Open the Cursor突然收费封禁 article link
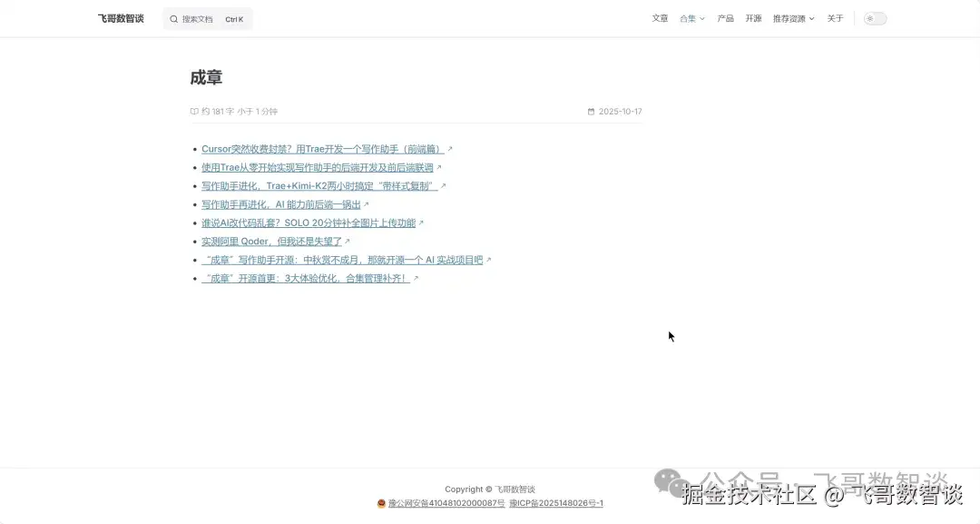980x524 pixels. [x=322, y=149]
